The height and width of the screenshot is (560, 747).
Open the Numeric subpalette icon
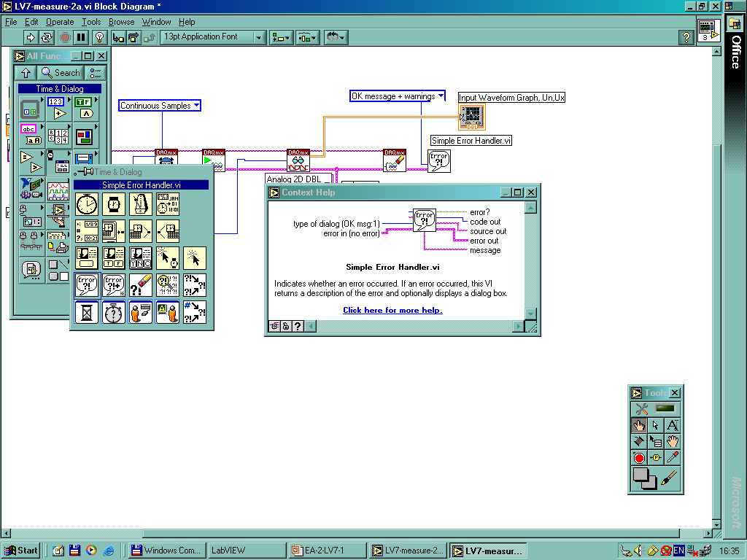pos(58,108)
